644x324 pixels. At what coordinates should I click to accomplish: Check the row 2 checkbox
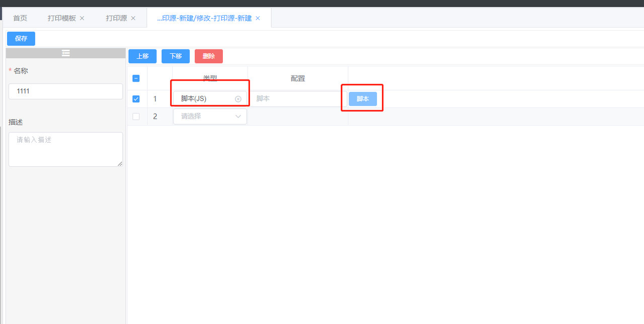point(136,116)
